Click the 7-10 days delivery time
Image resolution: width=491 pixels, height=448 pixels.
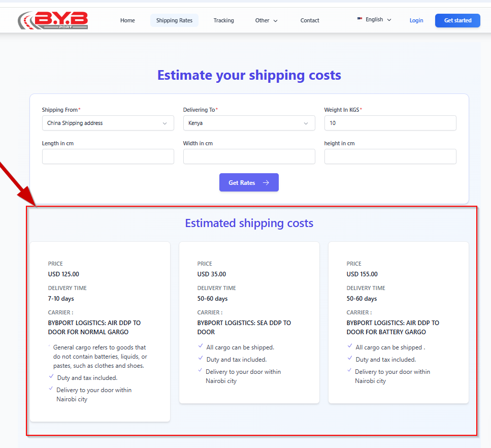[x=61, y=299]
